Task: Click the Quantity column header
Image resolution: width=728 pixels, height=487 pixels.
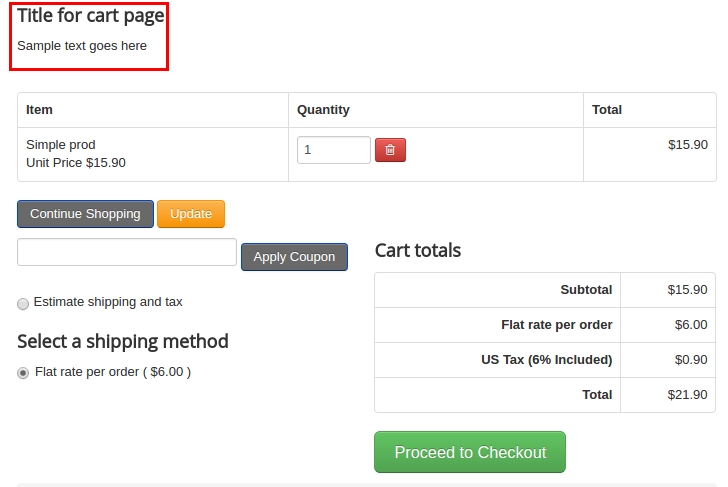Action: click(x=323, y=110)
